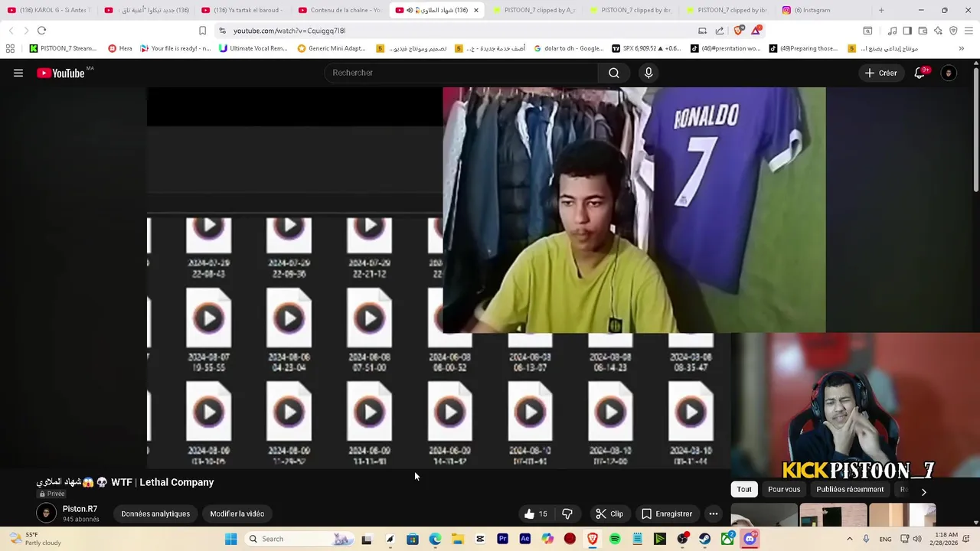
Task: Open the Hera bookmark
Action: click(120, 48)
